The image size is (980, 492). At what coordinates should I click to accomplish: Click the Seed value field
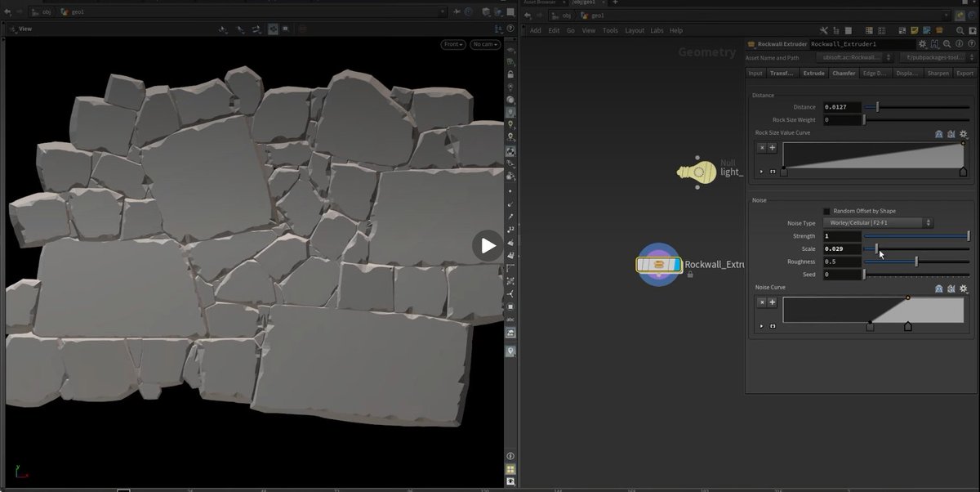[x=841, y=275]
